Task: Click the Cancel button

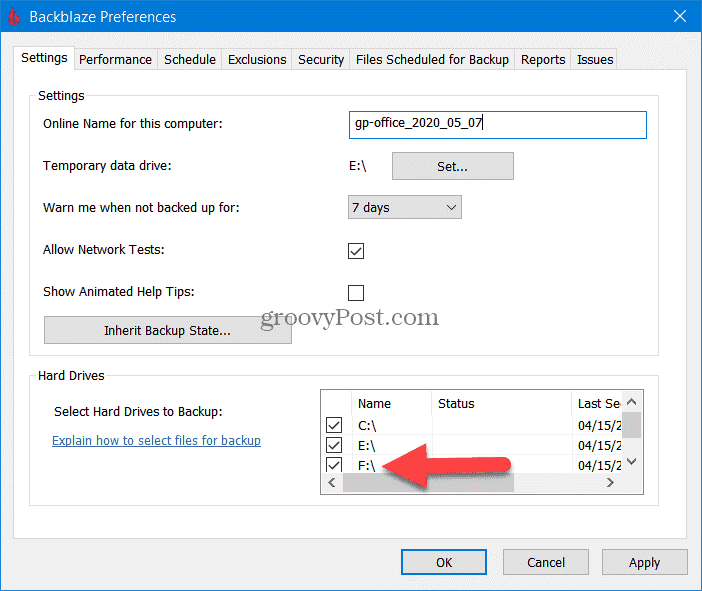Action: [546, 562]
